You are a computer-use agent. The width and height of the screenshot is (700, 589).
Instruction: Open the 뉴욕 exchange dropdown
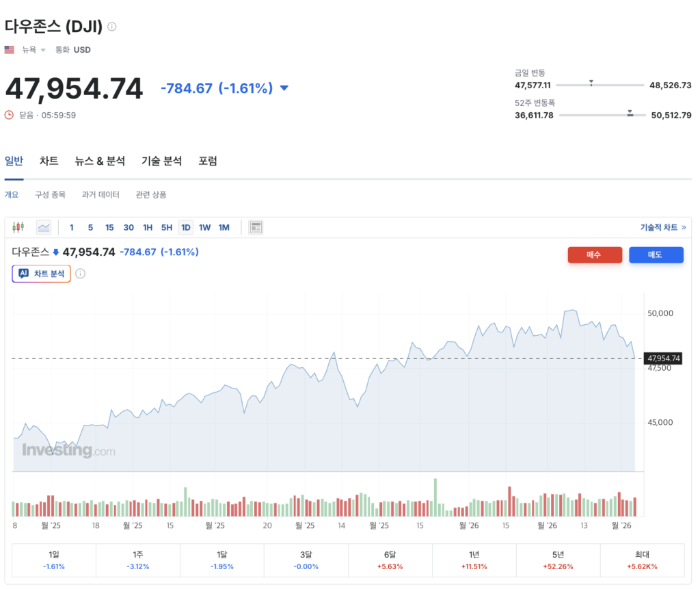[34, 50]
